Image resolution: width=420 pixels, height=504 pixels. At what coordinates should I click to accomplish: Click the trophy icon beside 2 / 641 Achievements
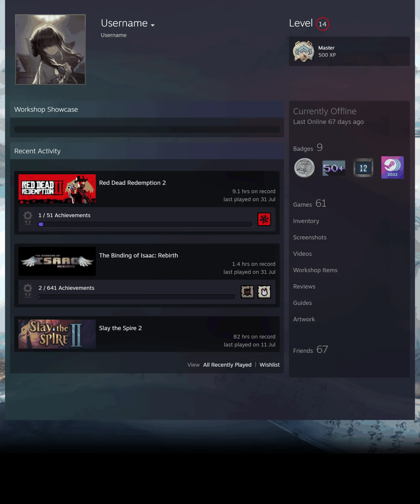[x=28, y=291]
